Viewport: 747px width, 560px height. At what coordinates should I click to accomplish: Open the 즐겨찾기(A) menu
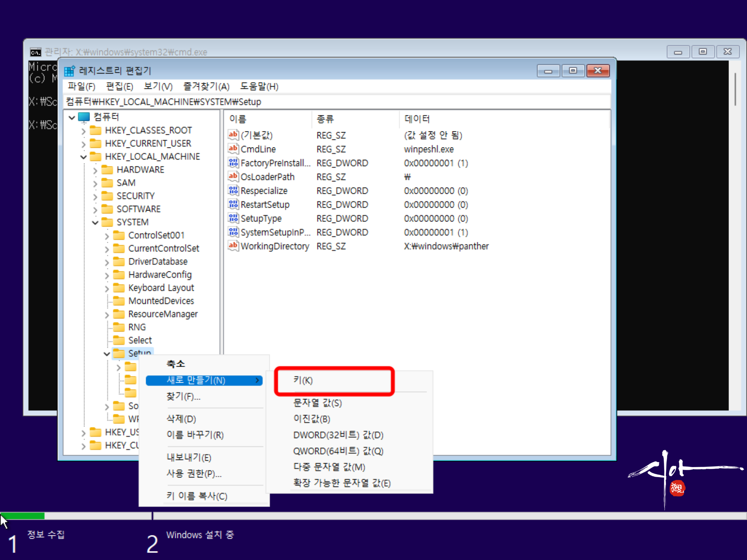pos(206,87)
